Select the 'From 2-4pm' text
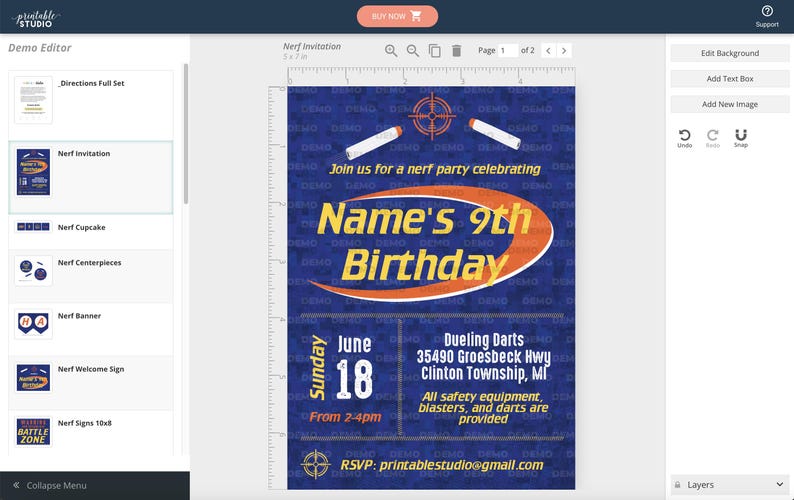 [x=345, y=417]
